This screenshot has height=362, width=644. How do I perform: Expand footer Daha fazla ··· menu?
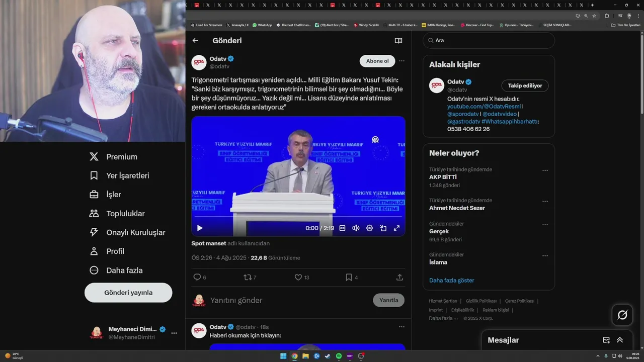443,318
